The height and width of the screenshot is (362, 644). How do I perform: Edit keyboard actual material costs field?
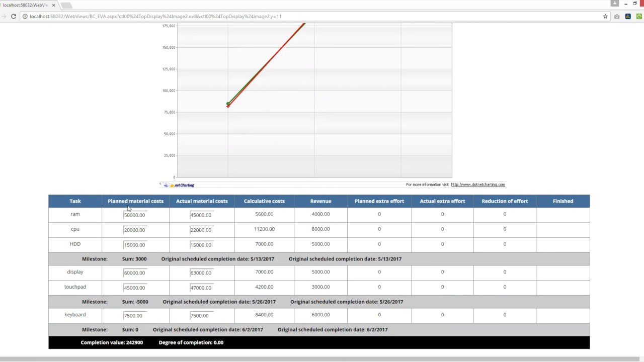click(201, 315)
